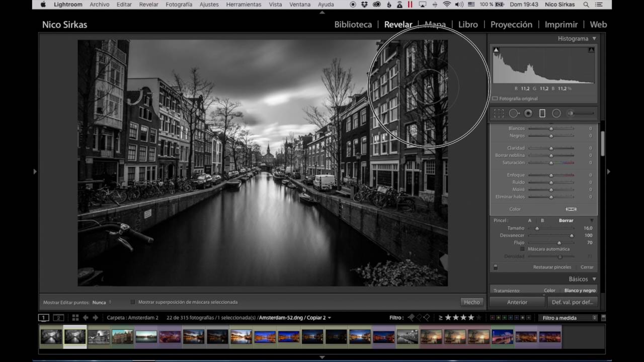
Task: Collapse the Básicos panel
Action: pos(594,279)
